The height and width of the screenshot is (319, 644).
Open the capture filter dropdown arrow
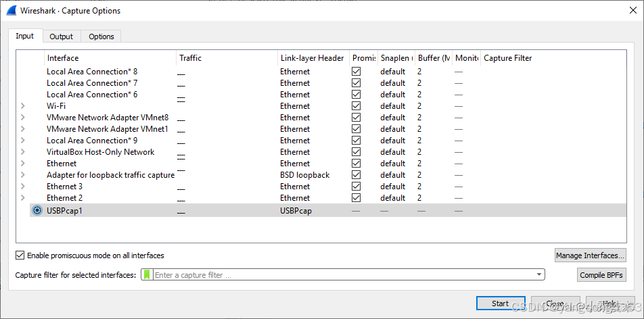[539, 274]
